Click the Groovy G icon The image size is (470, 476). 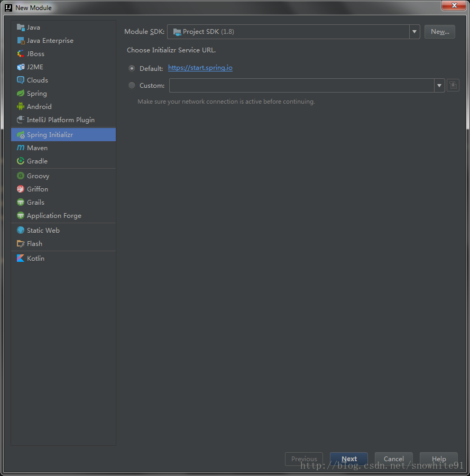click(x=21, y=176)
